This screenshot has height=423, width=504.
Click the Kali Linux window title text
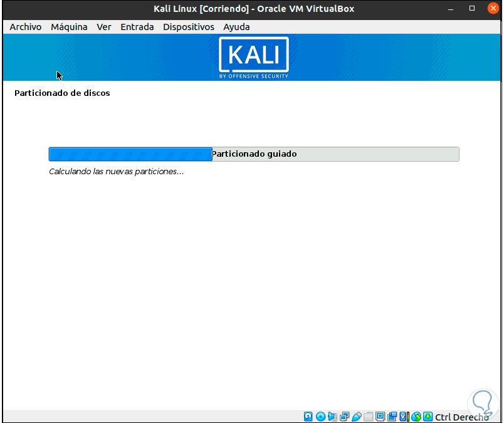(254, 9)
